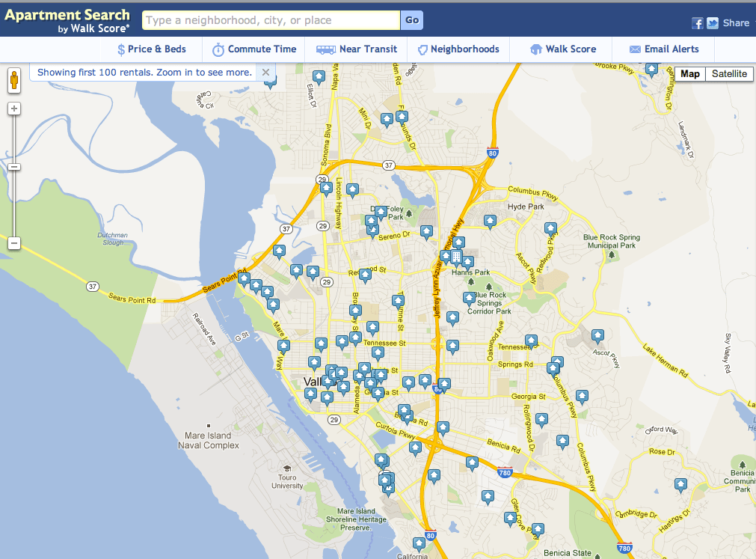Click the Touro University label
This screenshot has width=756, height=559.
tap(287, 481)
